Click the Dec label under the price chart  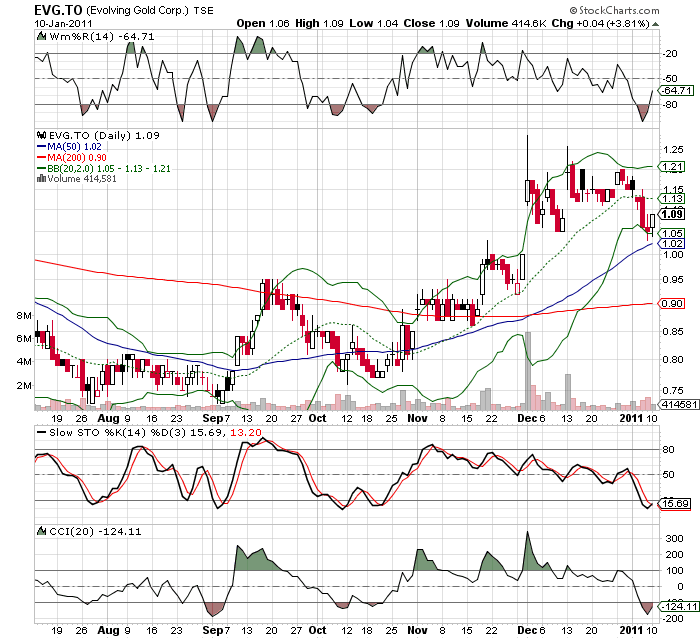tap(527, 418)
